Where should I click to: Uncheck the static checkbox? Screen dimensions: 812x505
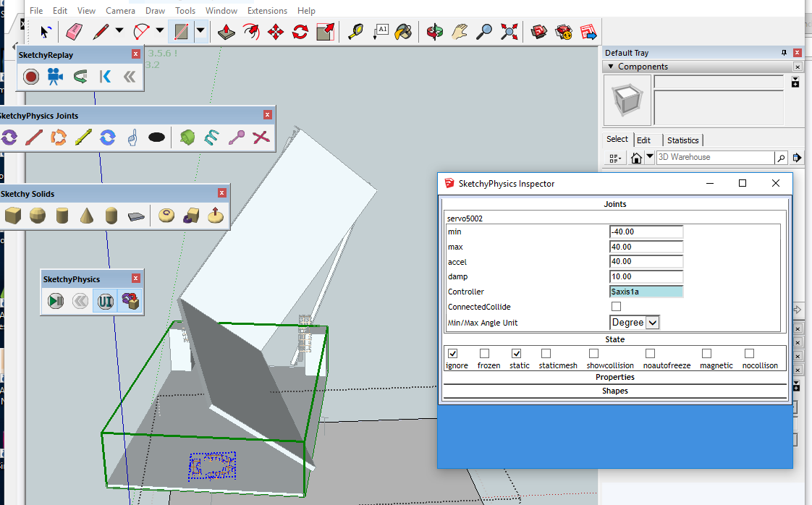[x=516, y=354]
